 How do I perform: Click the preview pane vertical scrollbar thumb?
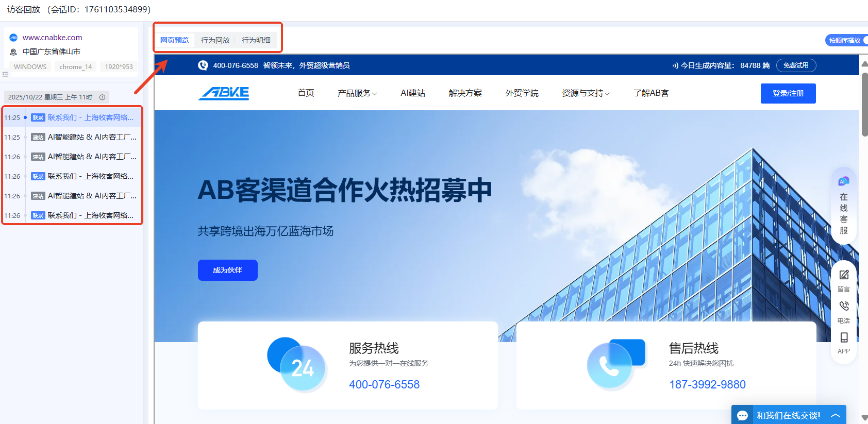click(864, 105)
